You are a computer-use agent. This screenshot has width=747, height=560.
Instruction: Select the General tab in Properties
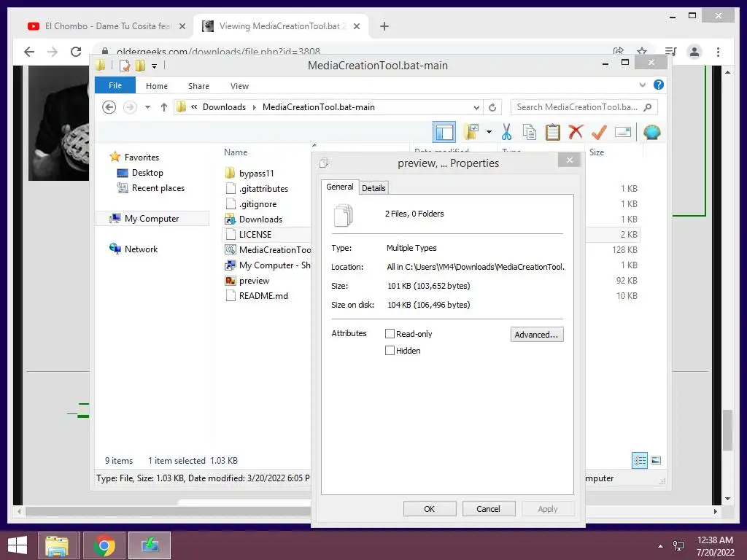[x=340, y=187]
